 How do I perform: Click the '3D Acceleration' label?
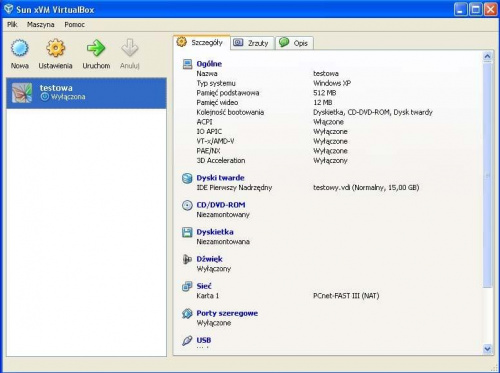pyautogui.click(x=221, y=160)
